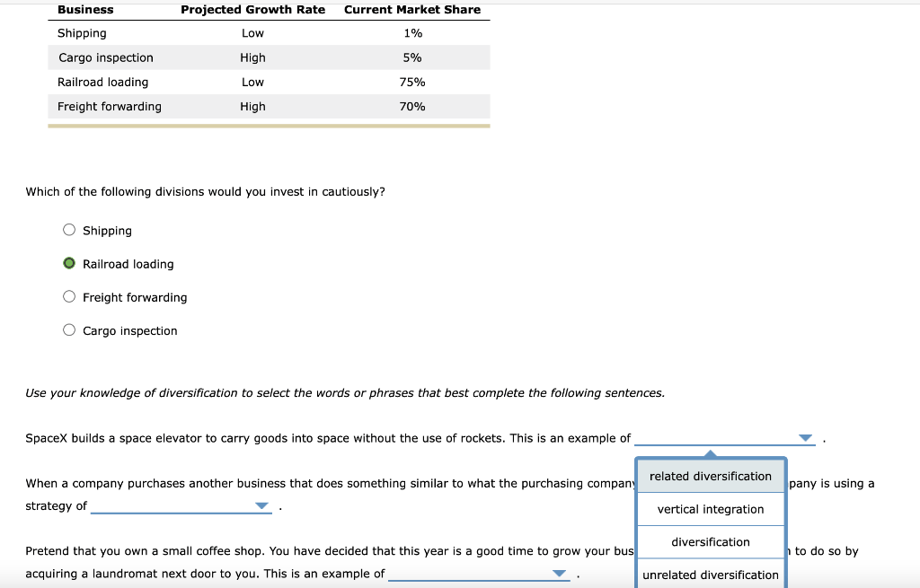Image resolution: width=920 pixels, height=588 pixels.
Task: Click the 75% market share value
Action: click(412, 82)
